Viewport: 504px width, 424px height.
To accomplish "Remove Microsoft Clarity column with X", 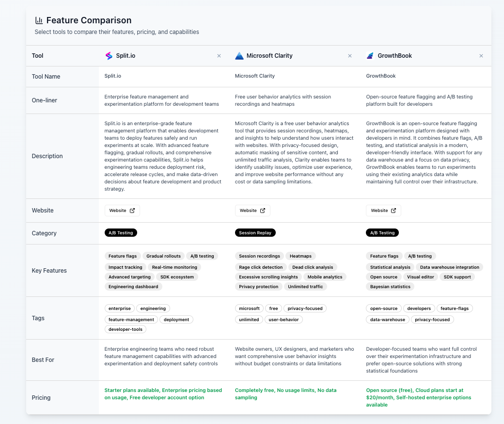I will pyautogui.click(x=350, y=56).
